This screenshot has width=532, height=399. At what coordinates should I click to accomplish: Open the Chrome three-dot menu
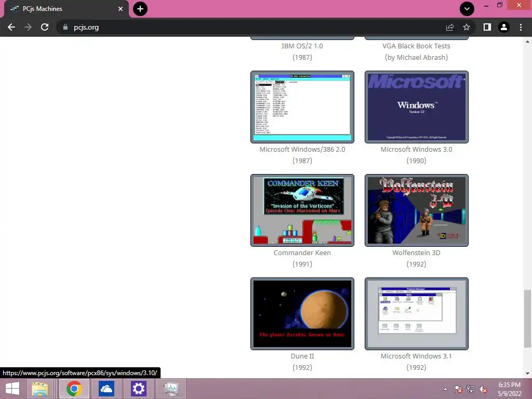(521, 27)
